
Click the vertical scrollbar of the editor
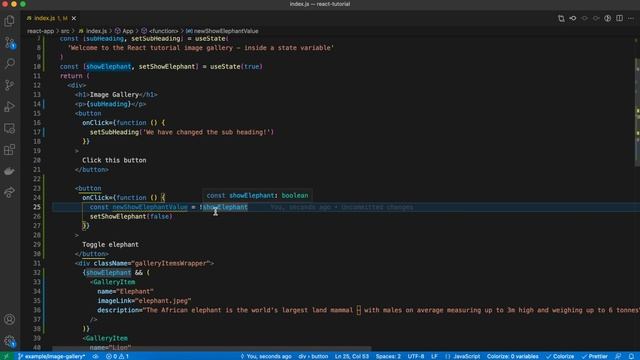(637, 112)
